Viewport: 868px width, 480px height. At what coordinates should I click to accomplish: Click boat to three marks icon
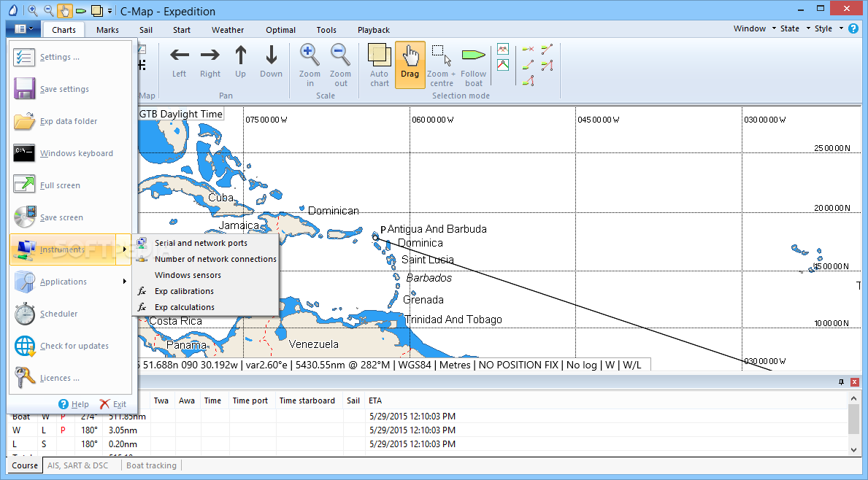pos(547,65)
